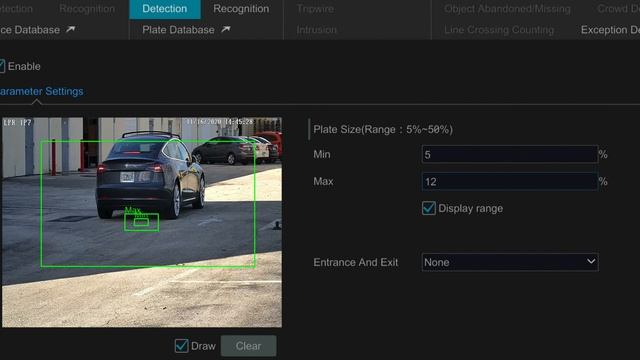This screenshot has height=360, width=640.
Task: Select the Parameter Settings tab
Action: tap(41, 91)
